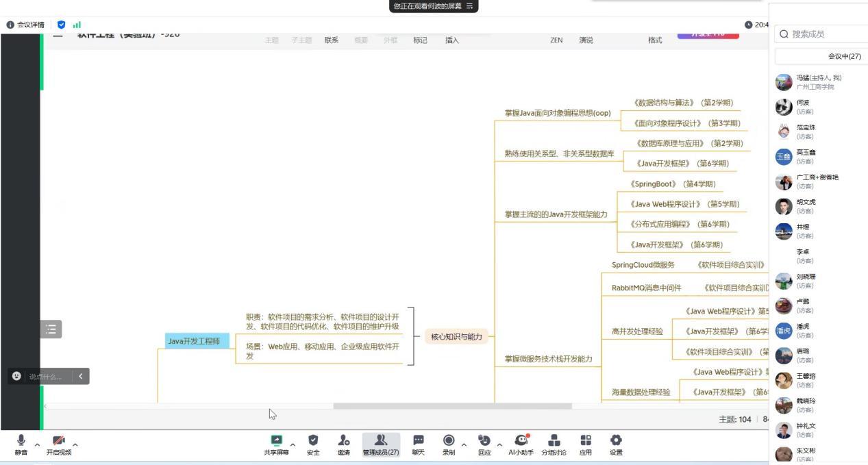
Task: Toggle the 管理成员(27) members panel
Action: click(381, 444)
